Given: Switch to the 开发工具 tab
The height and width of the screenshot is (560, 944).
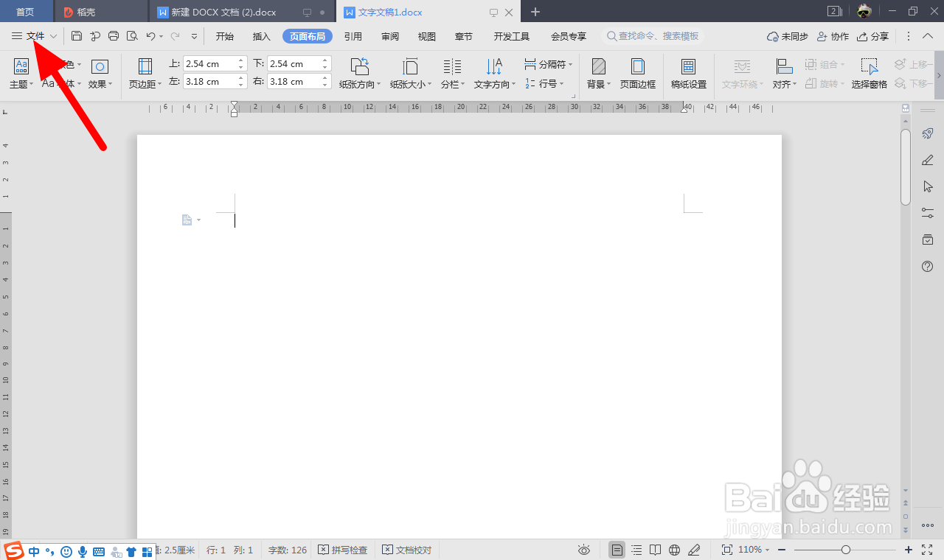Looking at the screenshot, I should pyautogui.click(x=512, y=36).
